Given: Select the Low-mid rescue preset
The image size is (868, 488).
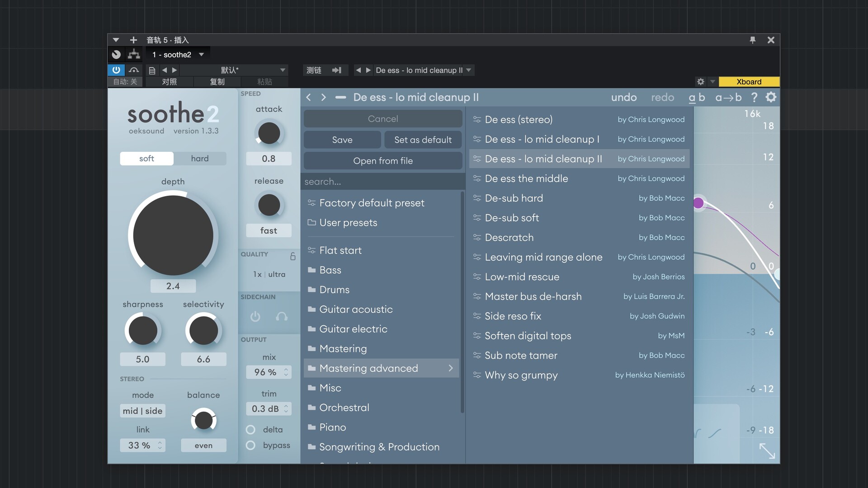Looking at the screenshot, I should pyautogui.click(x=522, y=277).
